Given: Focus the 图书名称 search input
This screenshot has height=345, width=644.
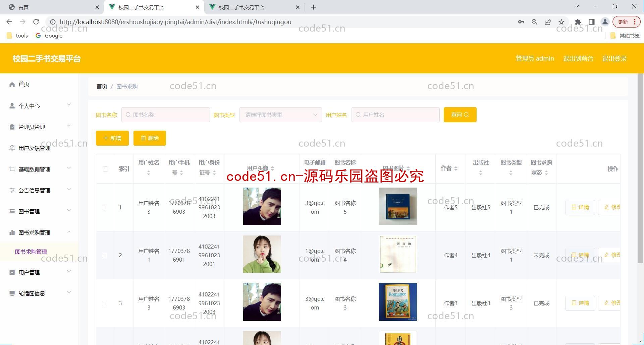Looking at the screenshot, I should [166, 115].
